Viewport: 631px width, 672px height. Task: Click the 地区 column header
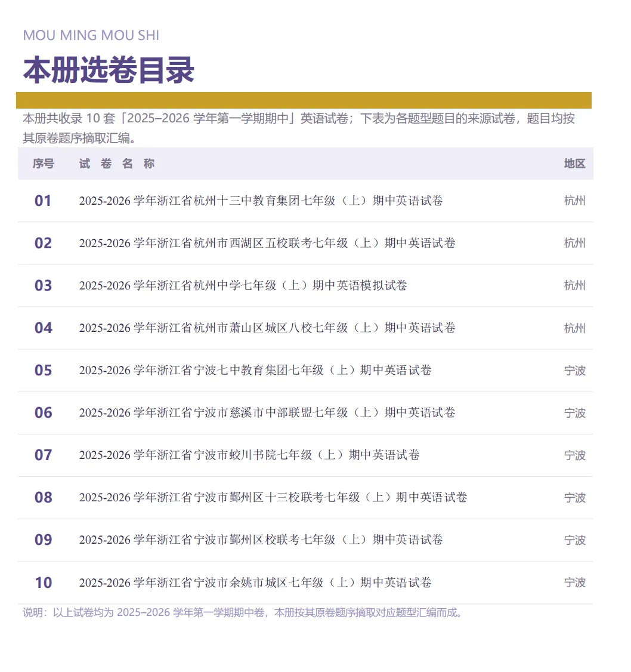(574, 164)
